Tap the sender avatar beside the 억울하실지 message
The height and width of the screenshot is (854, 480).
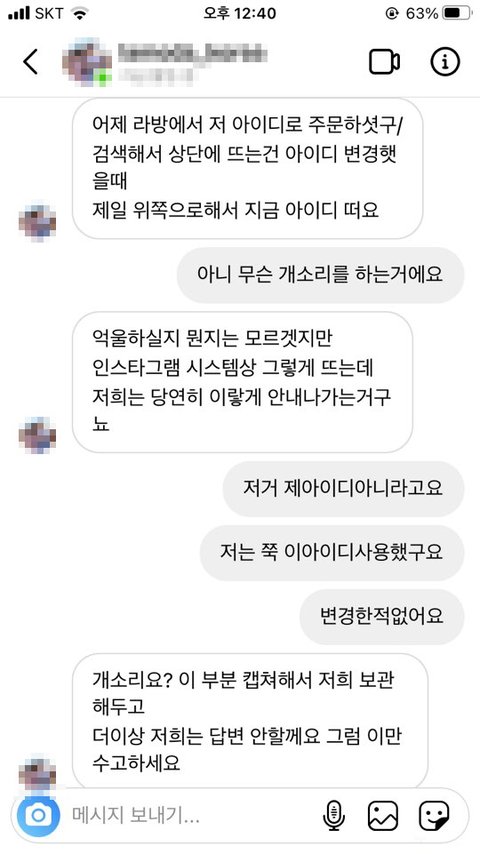(37, 435)
